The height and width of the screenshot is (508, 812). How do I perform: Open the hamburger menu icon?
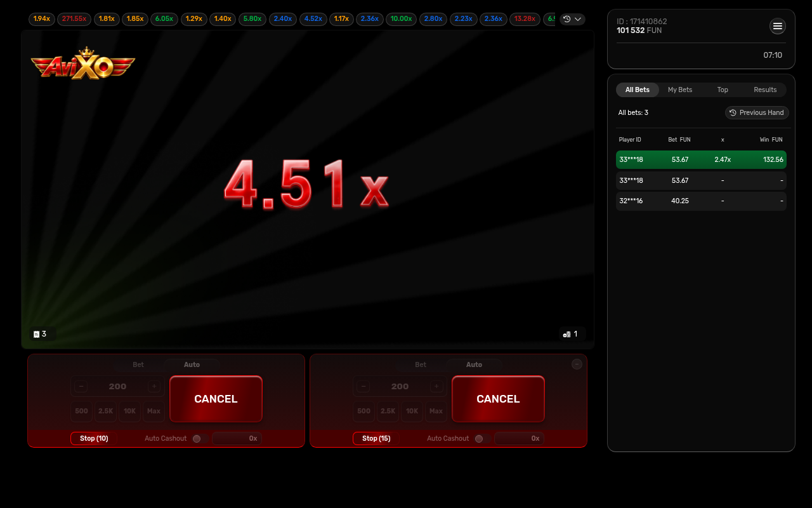click(778, 26)
